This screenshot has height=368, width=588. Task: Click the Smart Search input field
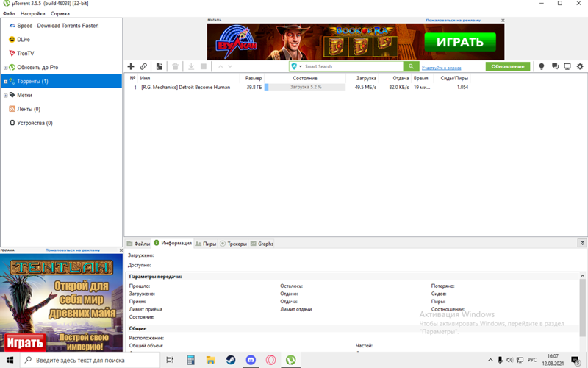(x=353, y=66)
